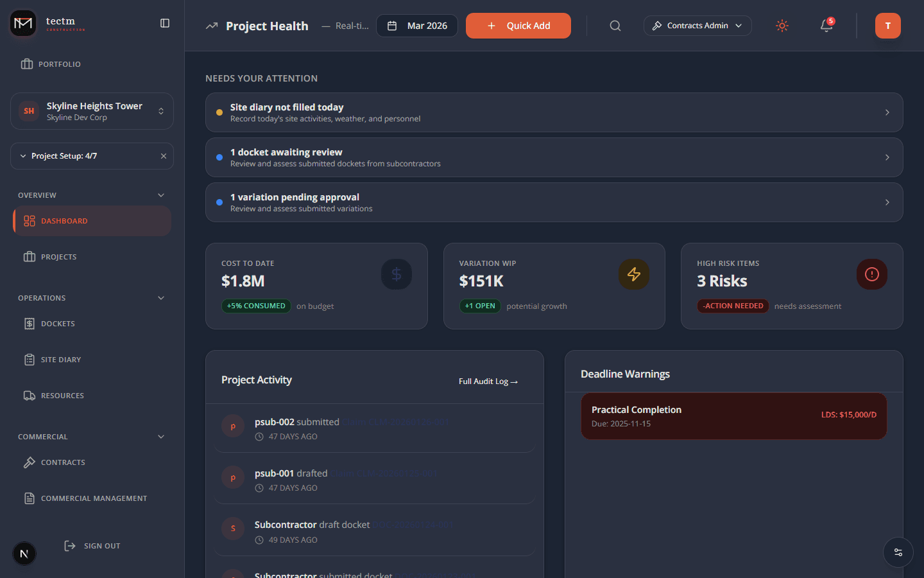Image resolution: width=924 pixels, height=578 pixels.
Task: Click the alert icon on High Risk Items card
Action: click(x=871, y=274)
